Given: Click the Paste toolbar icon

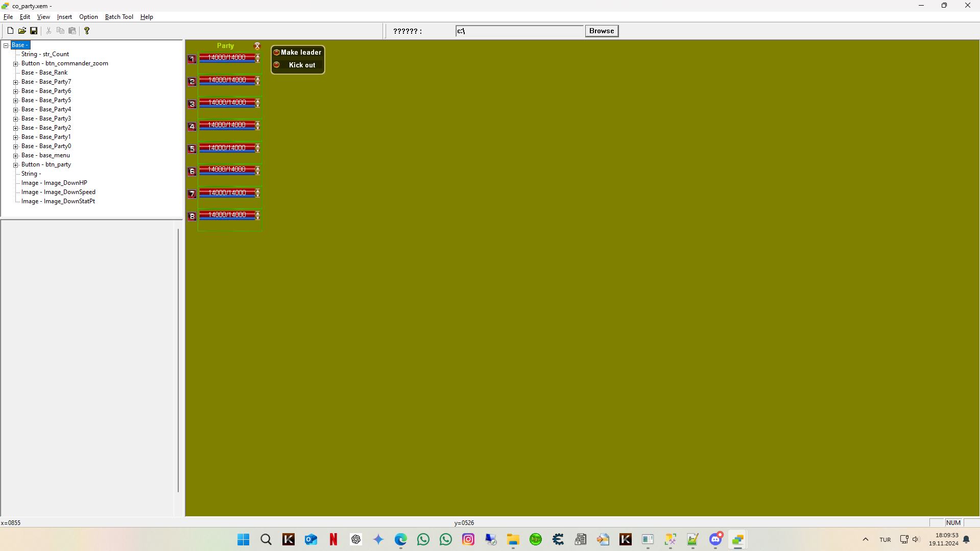Looking at the screenshot, I should coord(72,30).
